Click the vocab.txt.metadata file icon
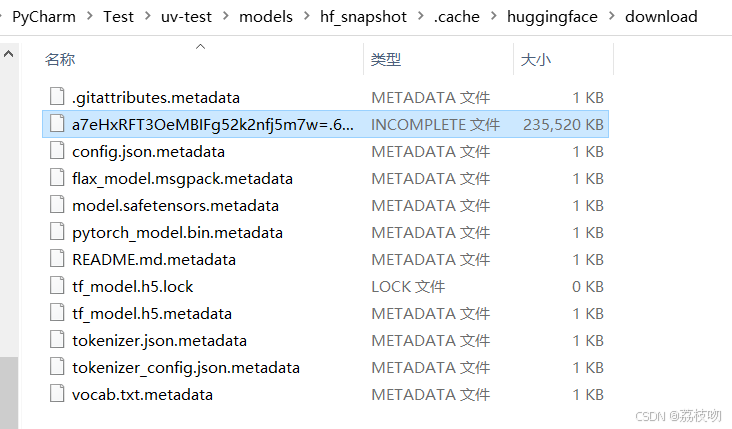The width and height of the screenshot is (732, 429). [x=57, y=394]
